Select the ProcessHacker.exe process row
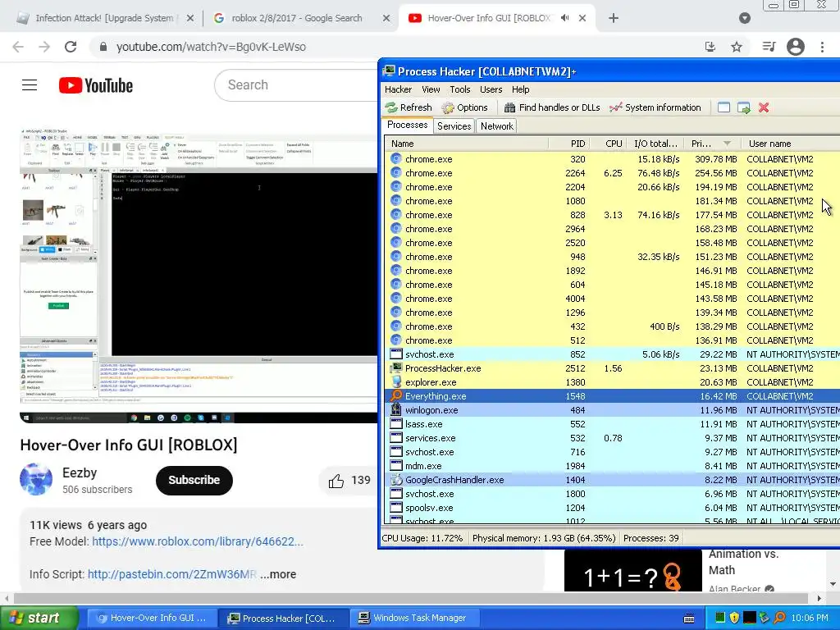Image resolution: width=840 pixels, height=630 pixels. coord(612,368)
